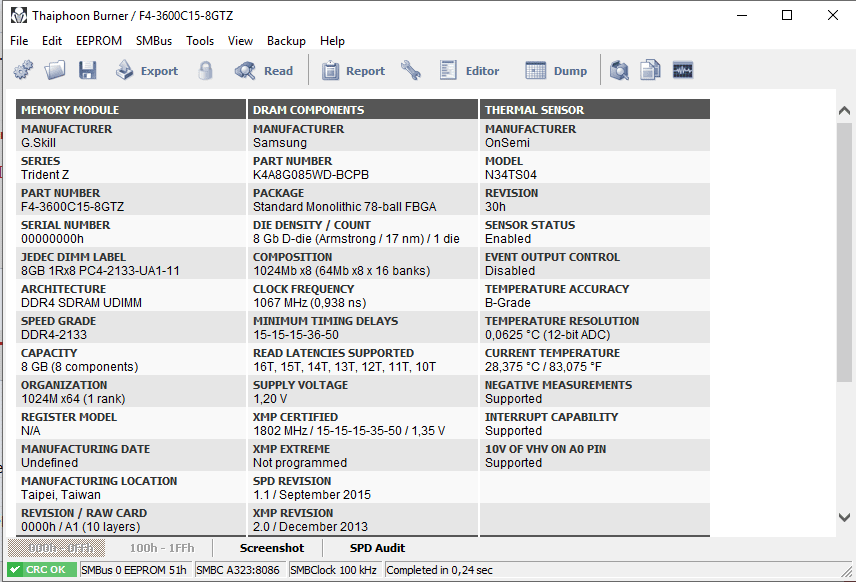The width and height of the screenshot is (856, 582).
Task: Open the Dump view from toolbar
Action: click(x=556, y=70)
